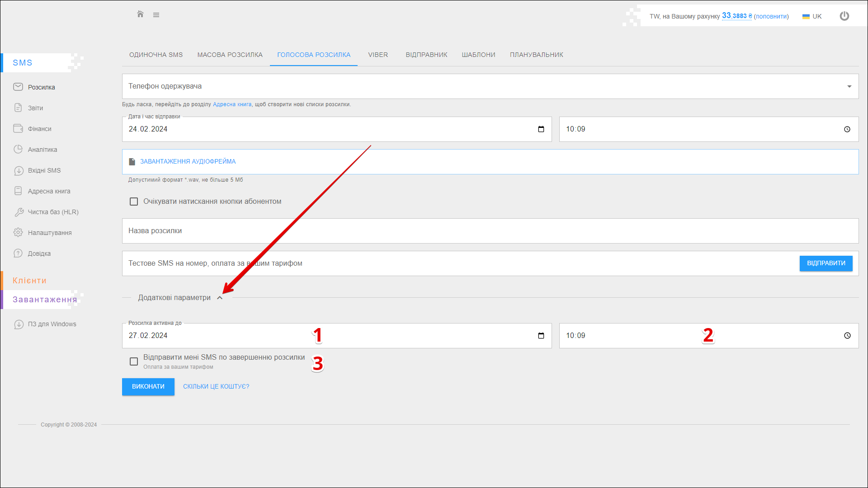Enable waiting for subscriber button press
This screenshot has height=488, width=868.
click(134, 202)
